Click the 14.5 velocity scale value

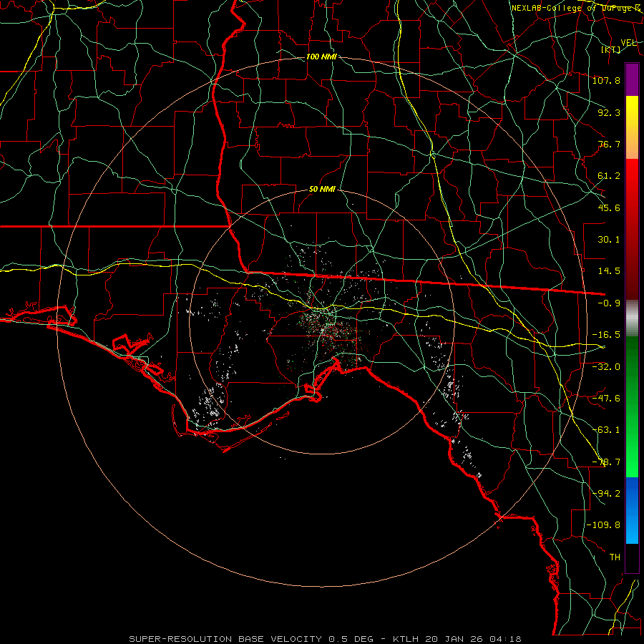(609, 271)
